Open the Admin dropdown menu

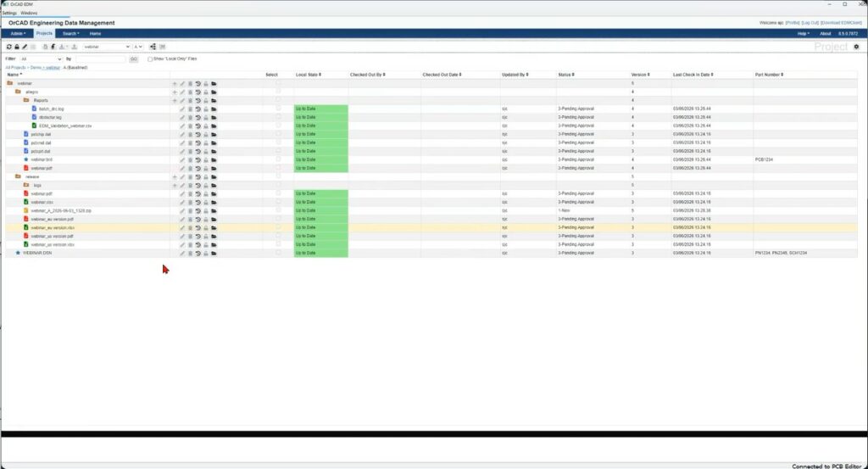click(18, 34)
